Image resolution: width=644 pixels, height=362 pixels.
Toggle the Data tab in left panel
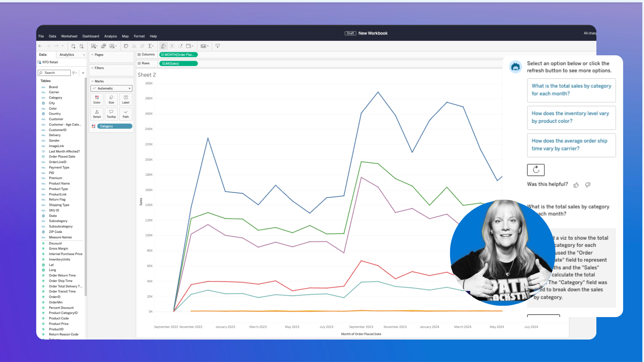pyautogui.click(x=43, y=54)
